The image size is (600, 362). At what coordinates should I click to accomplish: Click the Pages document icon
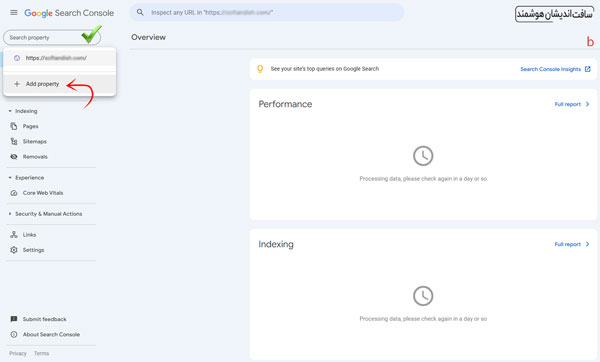14,126
